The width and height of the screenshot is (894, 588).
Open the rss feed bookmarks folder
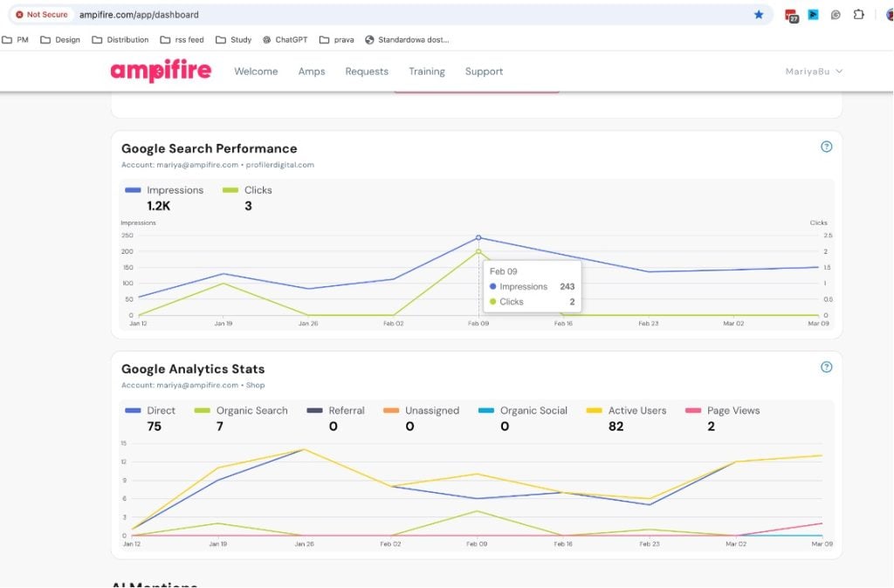(182, 40)
